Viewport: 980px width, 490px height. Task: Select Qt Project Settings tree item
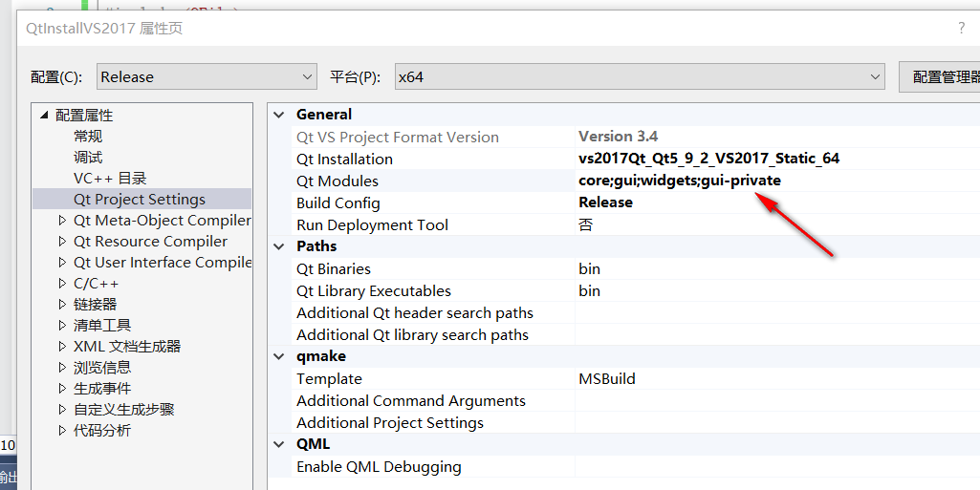pyautogui.click(x=140, y=200)
